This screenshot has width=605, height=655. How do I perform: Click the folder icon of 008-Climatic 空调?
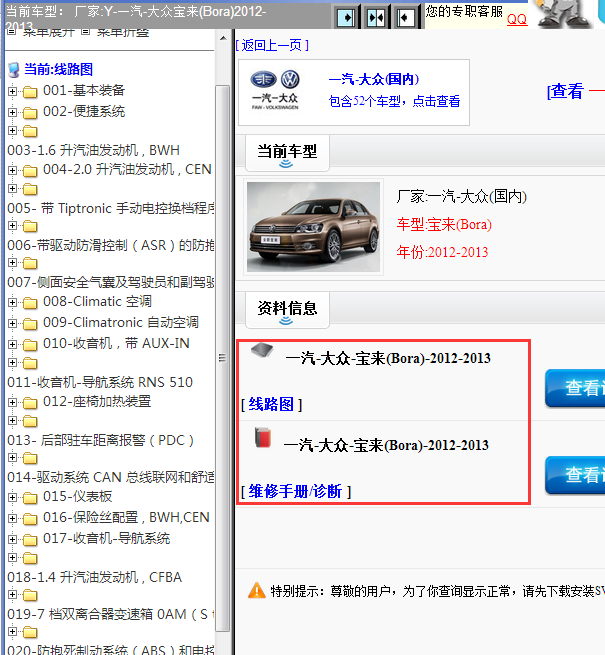[30, 302]
